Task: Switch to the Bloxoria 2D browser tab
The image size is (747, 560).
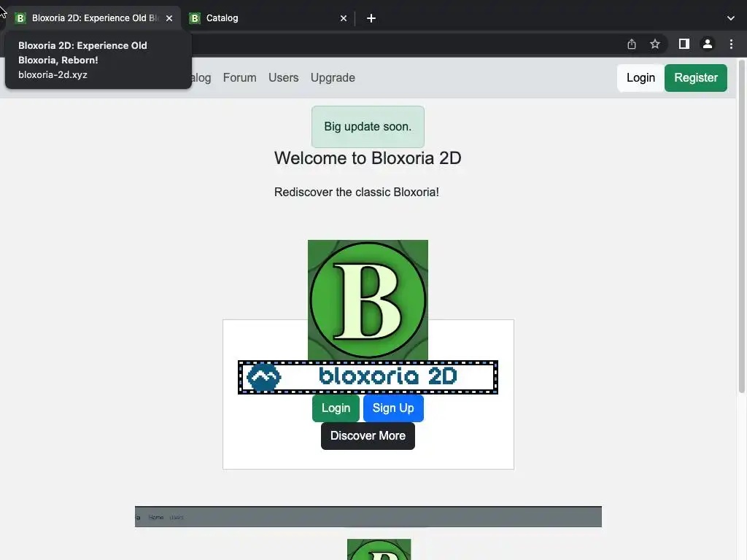Action: pyautogui.click(x=94, y=18)
